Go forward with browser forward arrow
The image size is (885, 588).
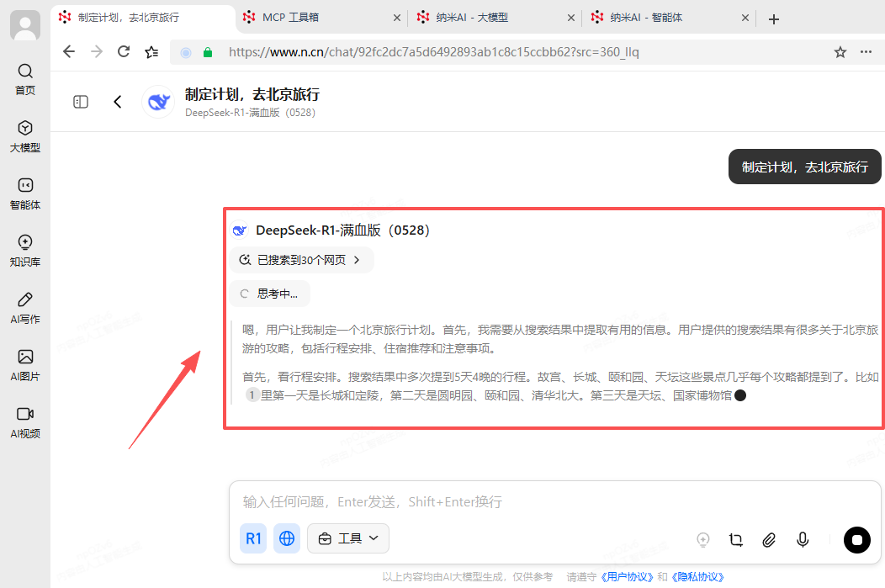97,52
